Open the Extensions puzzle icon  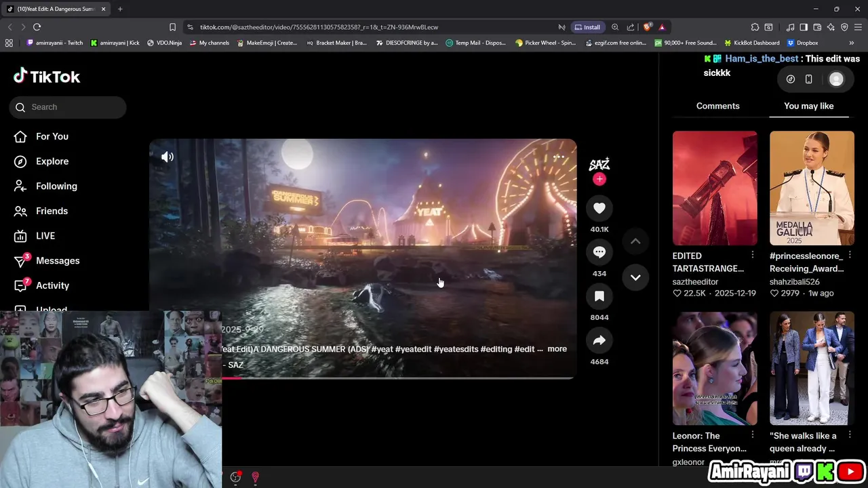pyautogui.click(x=755, y=27)
